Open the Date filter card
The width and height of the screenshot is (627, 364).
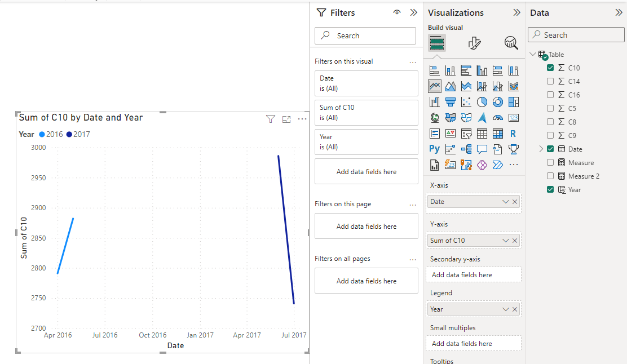pos(367,83)
